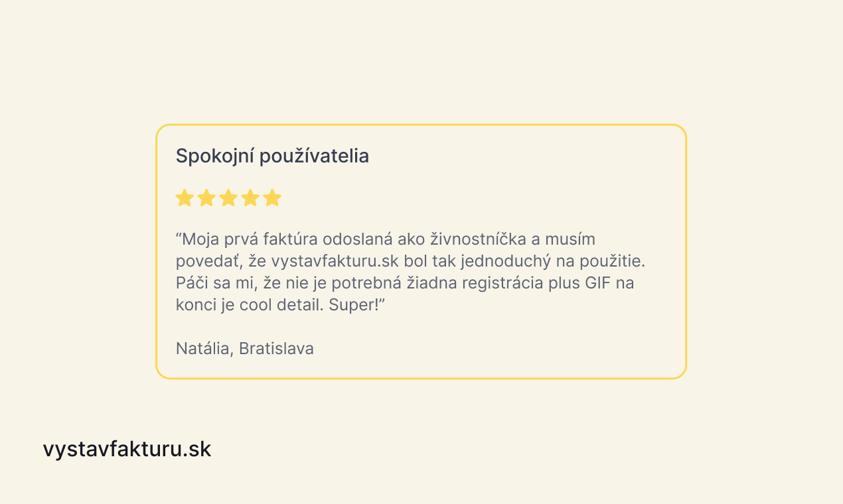
Task: Select the second rating star
Action: pyautogui.click(x=206, y=198)
